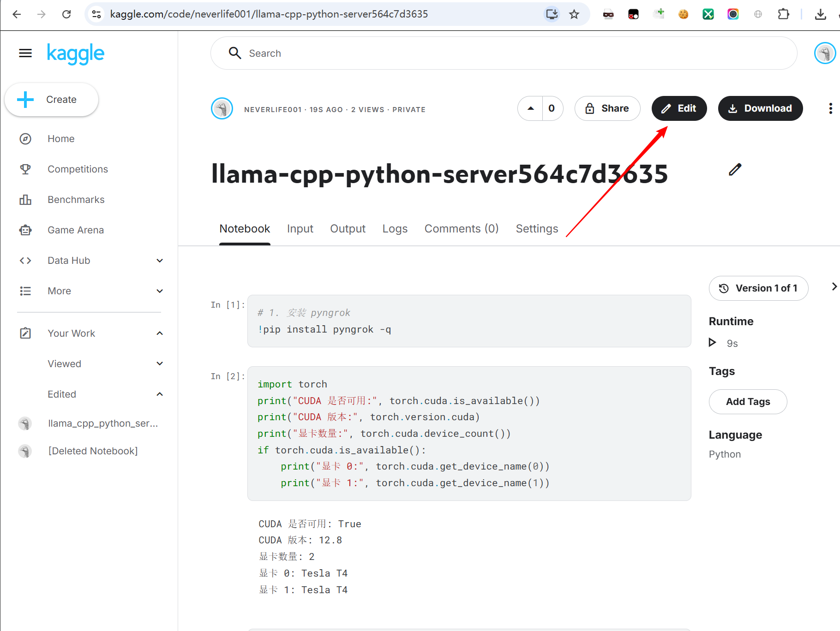840x631 pixels.
Task: Switch to the Output tab
Action: click(x=348, y=229)
